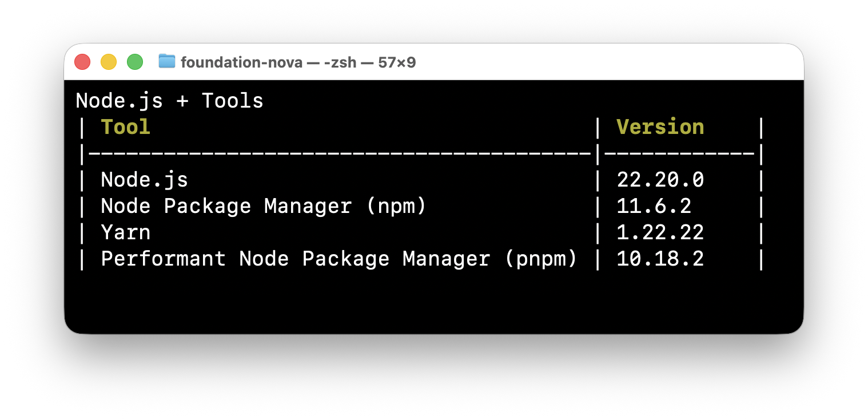Click the green full-screen traffic light
868x419 pixels.
[x=135, y=61]
